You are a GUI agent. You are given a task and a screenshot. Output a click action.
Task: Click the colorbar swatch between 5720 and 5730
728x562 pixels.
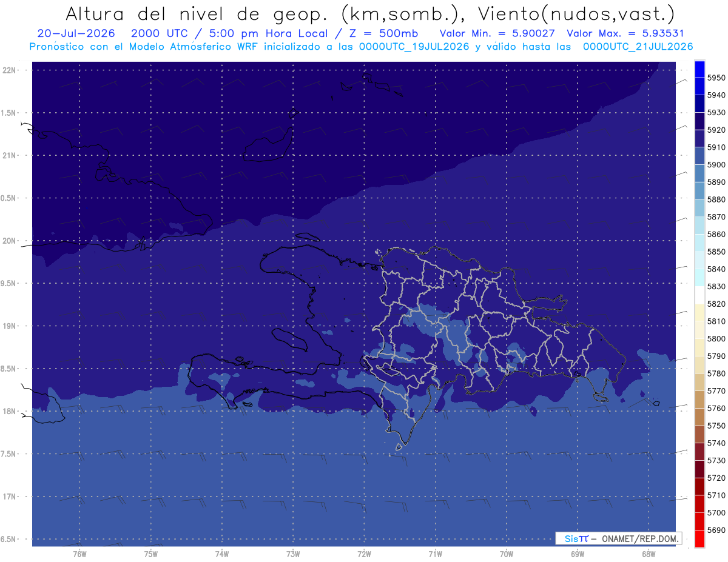[x=699, y=469]
